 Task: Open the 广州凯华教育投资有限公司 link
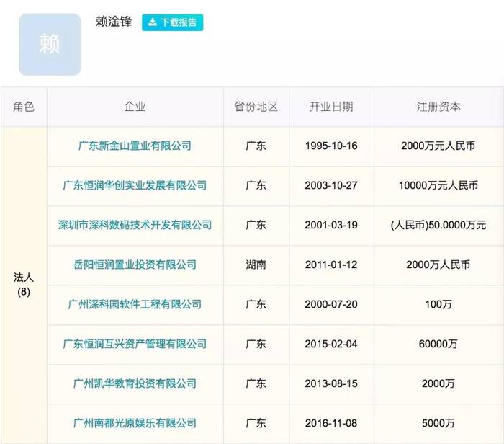(135, 383)
